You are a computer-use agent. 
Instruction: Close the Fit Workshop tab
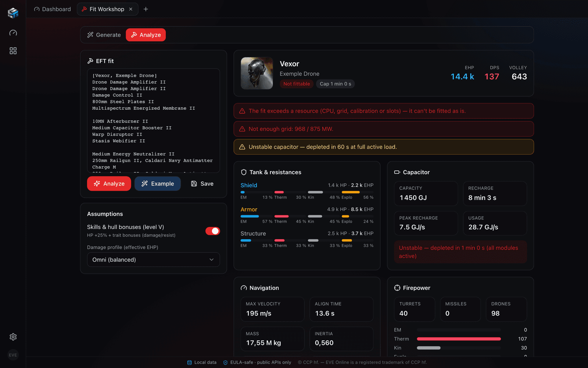tap(131, 9)
